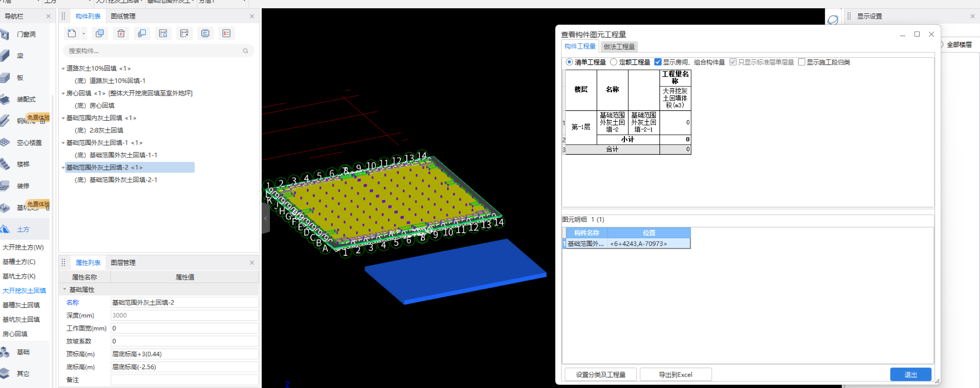Collapse the 基础范围外灰土回填-1 tree node
Image resolution: width=980 pixels, height=388 pixels.
coord(63,143)
